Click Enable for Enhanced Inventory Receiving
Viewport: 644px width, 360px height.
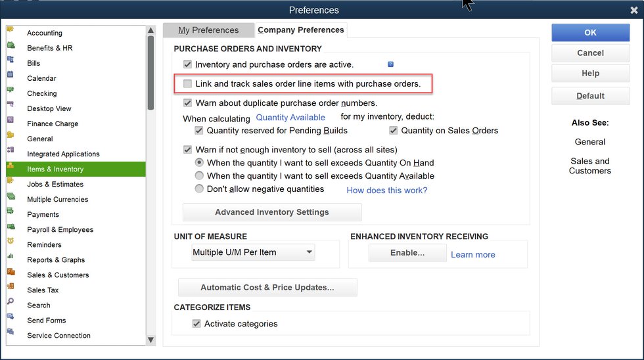tap(407, 253)
